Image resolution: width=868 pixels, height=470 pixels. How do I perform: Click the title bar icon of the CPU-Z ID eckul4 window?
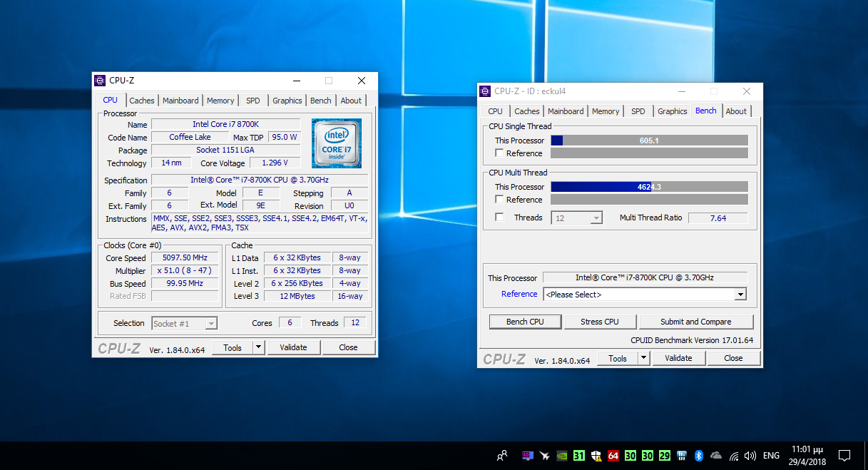point(486,91)
